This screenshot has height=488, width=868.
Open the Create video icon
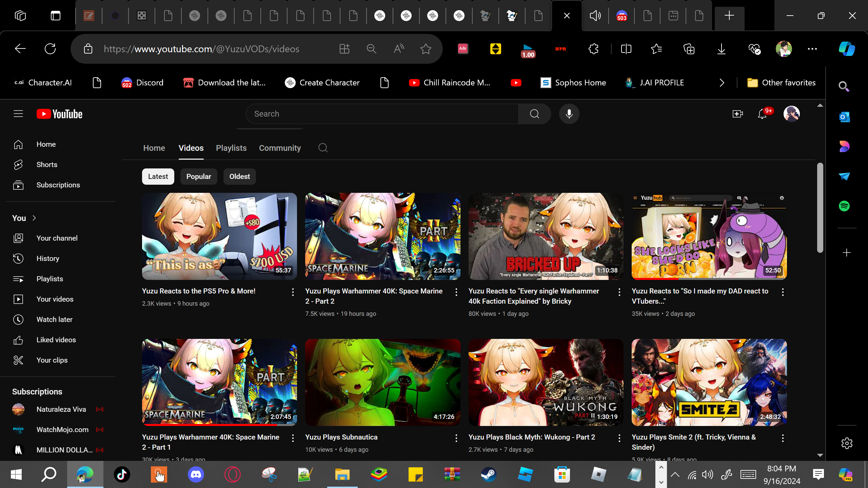click(x=738, y=114)
